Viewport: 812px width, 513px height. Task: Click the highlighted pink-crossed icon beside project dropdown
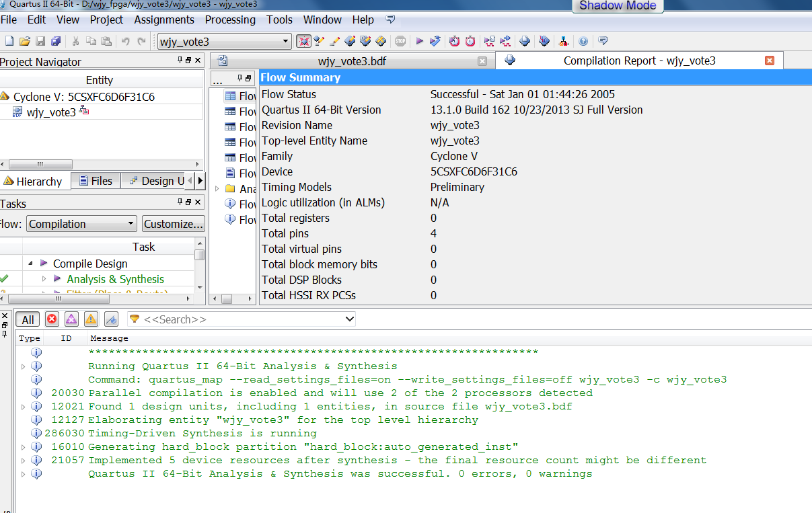click(x=303, y=42)
